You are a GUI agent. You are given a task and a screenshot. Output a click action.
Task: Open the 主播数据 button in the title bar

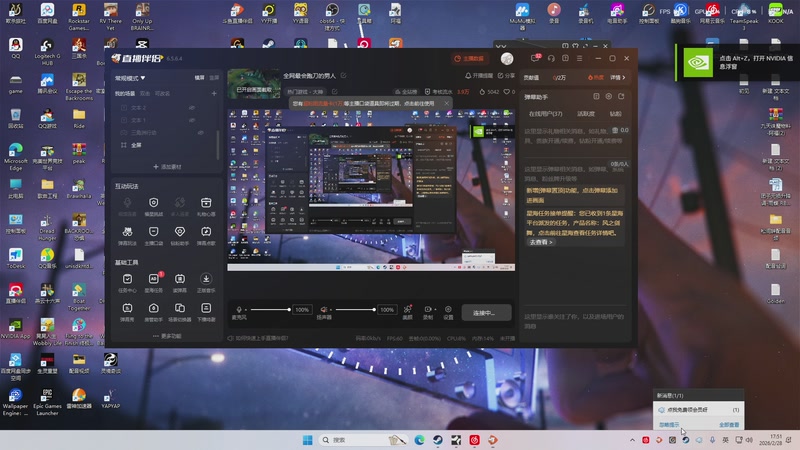[468, 59]
